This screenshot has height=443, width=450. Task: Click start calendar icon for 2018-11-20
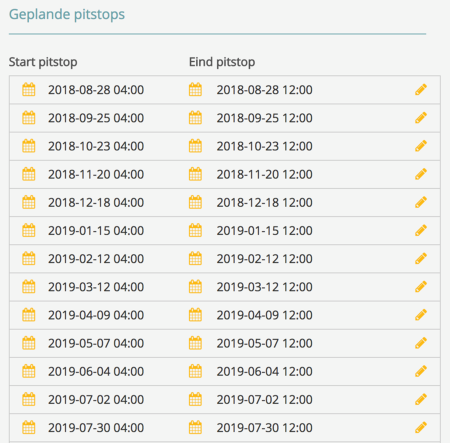[29, 174]
